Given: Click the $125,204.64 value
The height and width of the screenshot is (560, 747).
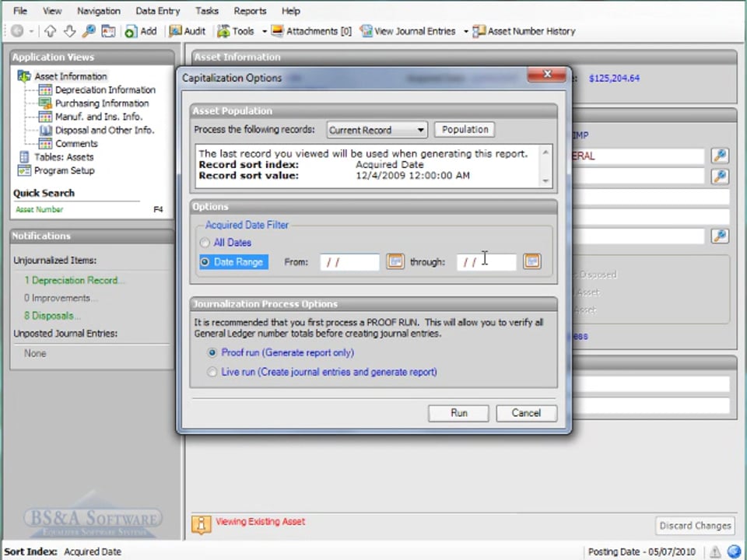Looking at the screenshot, I should point(614,78).
